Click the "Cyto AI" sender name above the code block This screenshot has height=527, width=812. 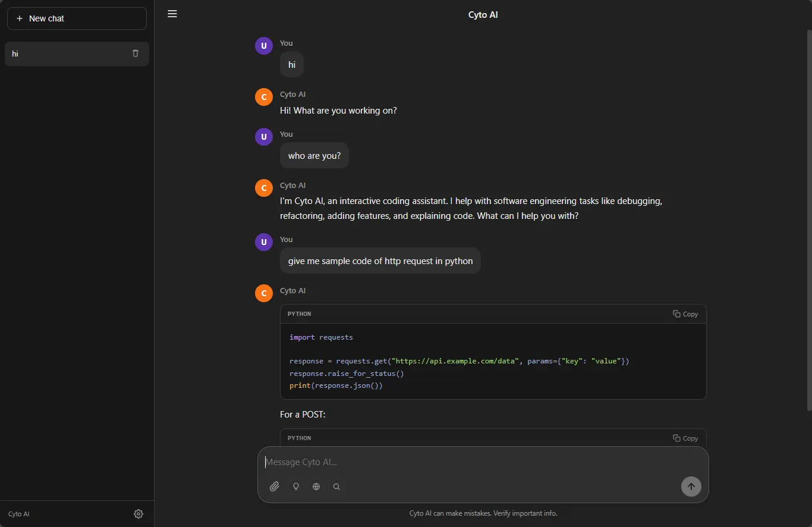(x=293, y=291)
